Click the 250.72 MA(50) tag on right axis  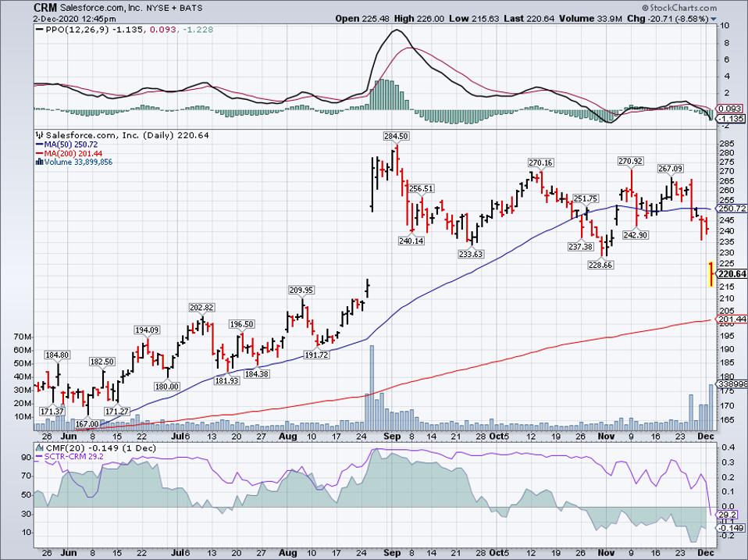(x=732, y=209)
